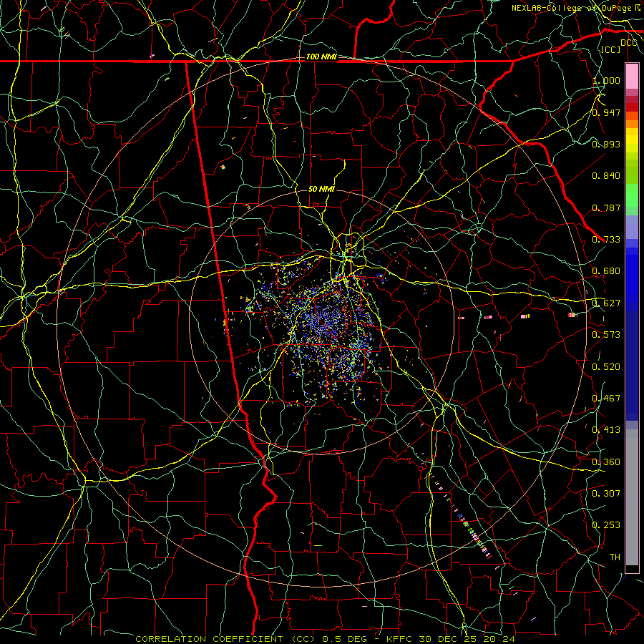The height and width of the screenshot is (644, 644).
Task: Click the diagonal echo streak in the southeast
Action: point(460,515)
